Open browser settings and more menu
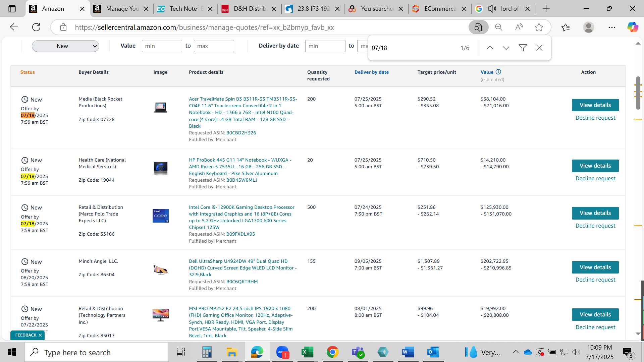The image size is (644, 362). pyautogui.click(x=612, y=27)
